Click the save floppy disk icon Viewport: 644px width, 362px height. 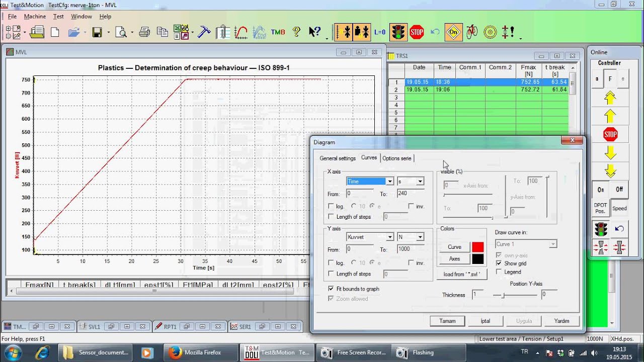(x=97, y=32)
